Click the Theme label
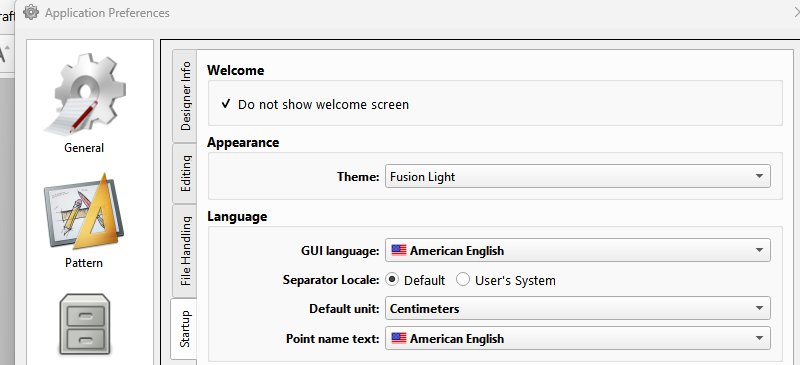Screen dimensions: 800x365 point(358,177)
